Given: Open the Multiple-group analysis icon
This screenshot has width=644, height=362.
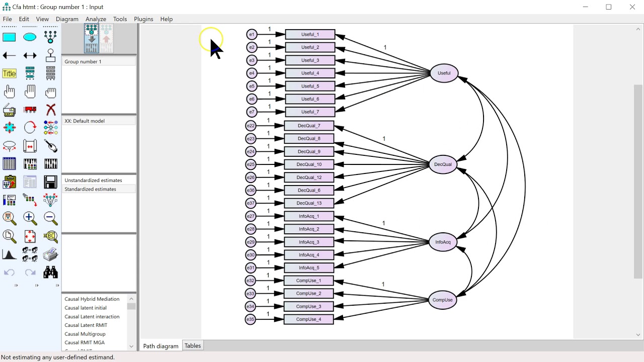Looking at the screenshot, I should (30, 254).
